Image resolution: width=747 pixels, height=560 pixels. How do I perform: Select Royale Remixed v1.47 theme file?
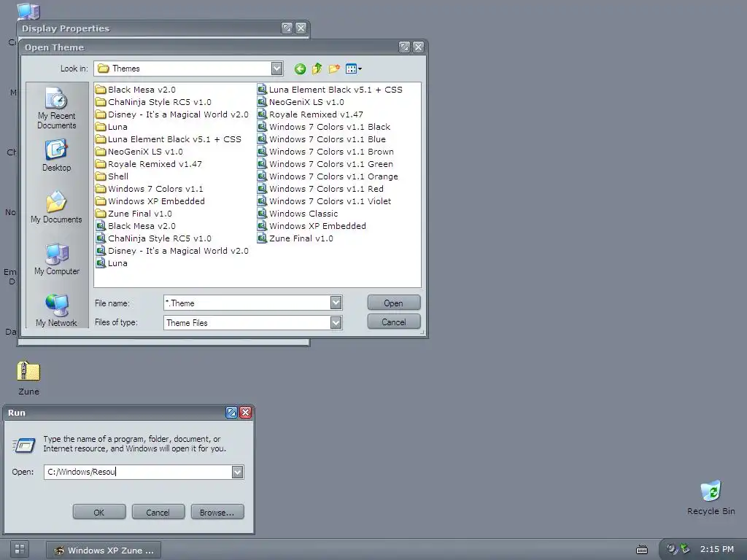pyautogui.click(x=310, y=114)
